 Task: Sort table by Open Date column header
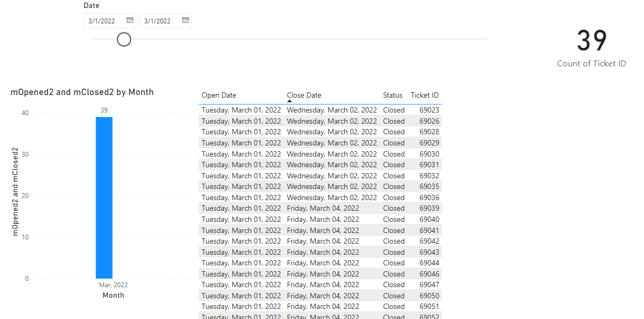point(219,96)
